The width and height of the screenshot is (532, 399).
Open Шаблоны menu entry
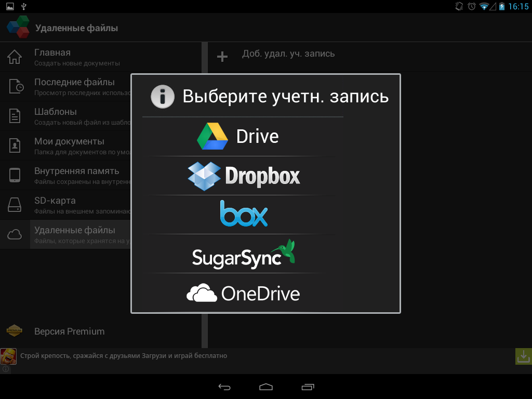[65, 116]
